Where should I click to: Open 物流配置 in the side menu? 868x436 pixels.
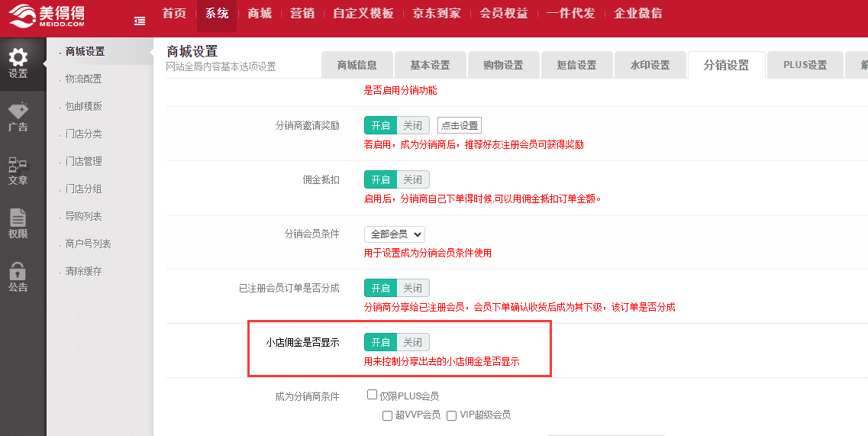[x=83, y=79]
